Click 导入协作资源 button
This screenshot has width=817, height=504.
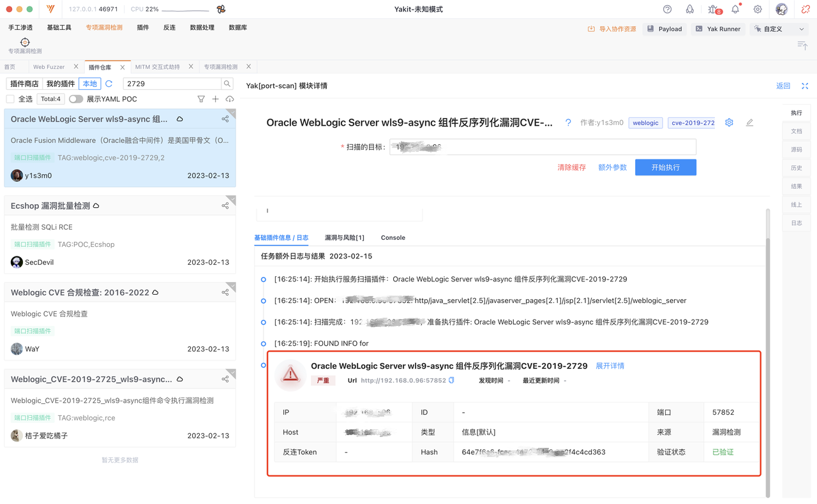click(611, 29)
